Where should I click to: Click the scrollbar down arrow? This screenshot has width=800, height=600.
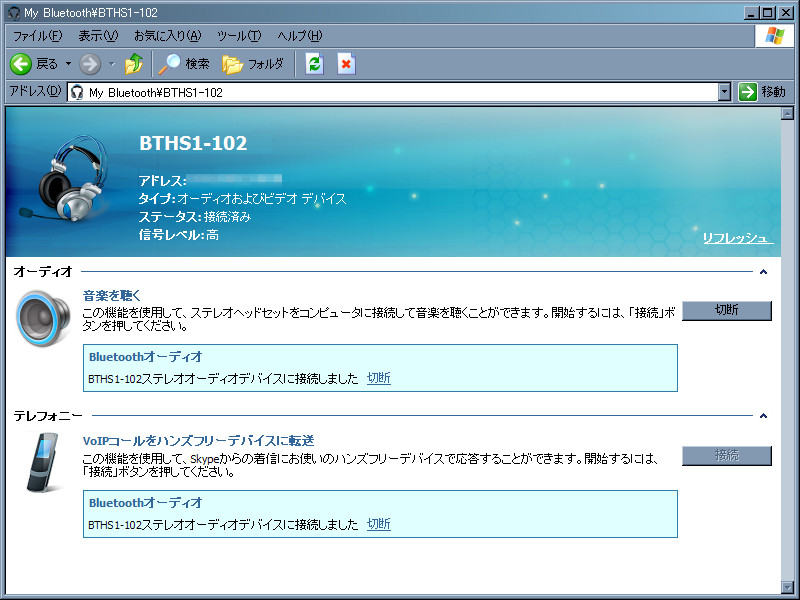(787, 587)
